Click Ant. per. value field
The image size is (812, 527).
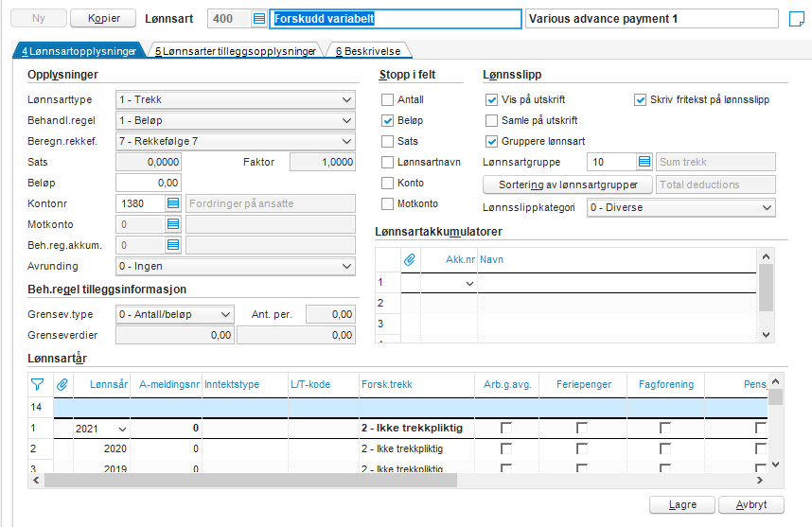click(330, 314)
